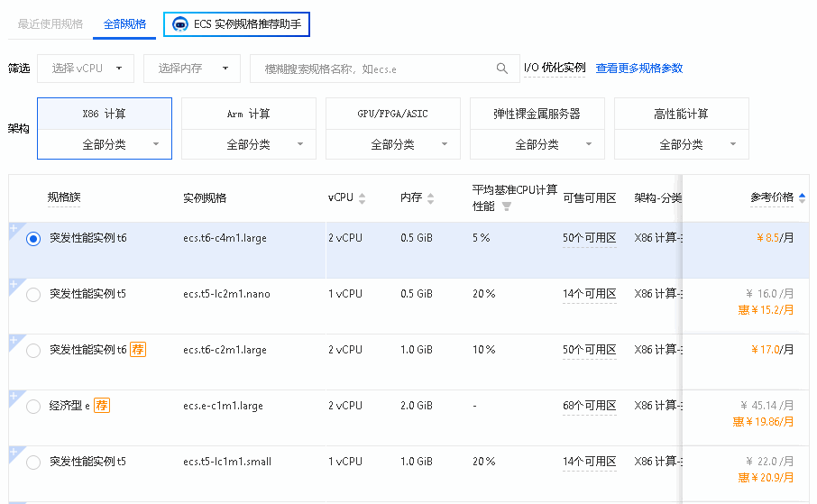Image resolution: width=817 pixels, height=504 pixels.
Task: Expand 全部分类 under Arm 计算
Action: click(249, 144)
